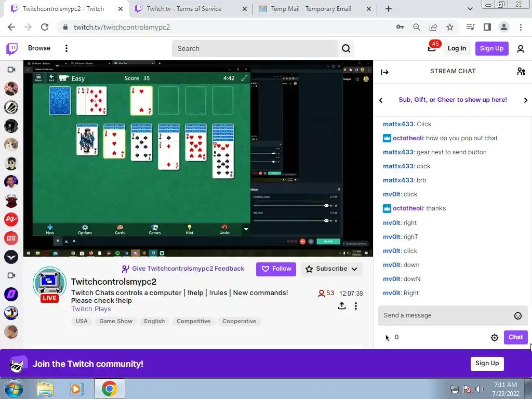Click the Cooperative tag

click(239, 321)
